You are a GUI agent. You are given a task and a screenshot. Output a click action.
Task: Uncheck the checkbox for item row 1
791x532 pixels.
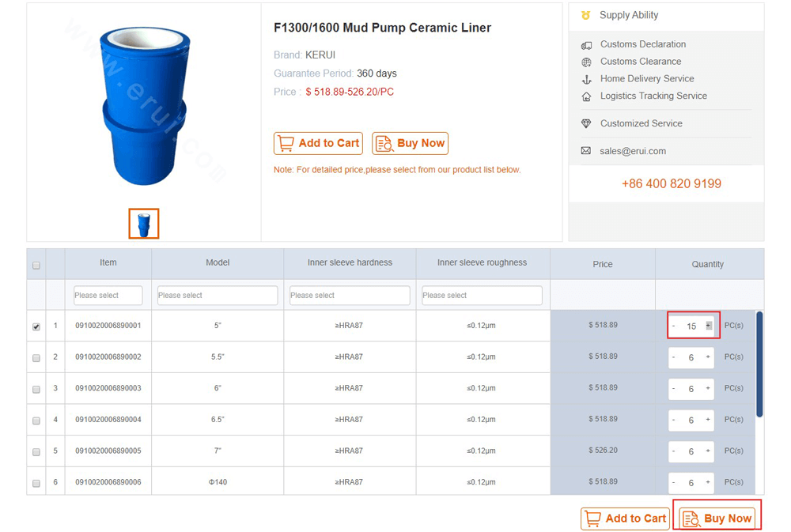36,326
